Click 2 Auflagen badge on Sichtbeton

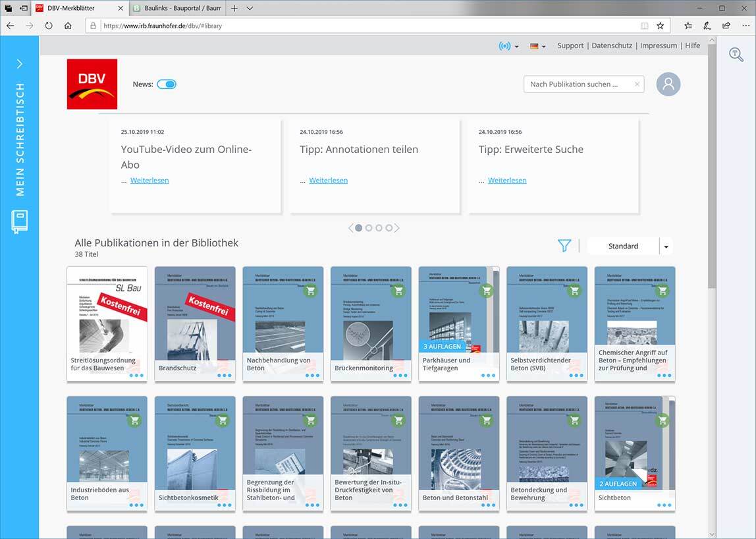point(618,484)
